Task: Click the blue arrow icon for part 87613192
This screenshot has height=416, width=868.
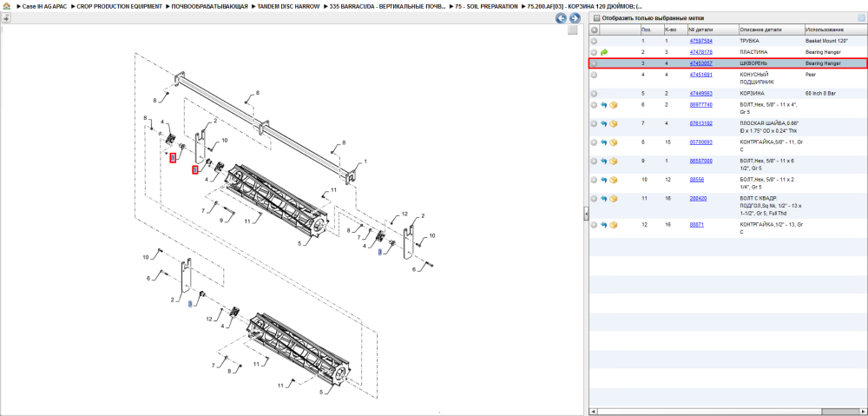Action: 604,123
